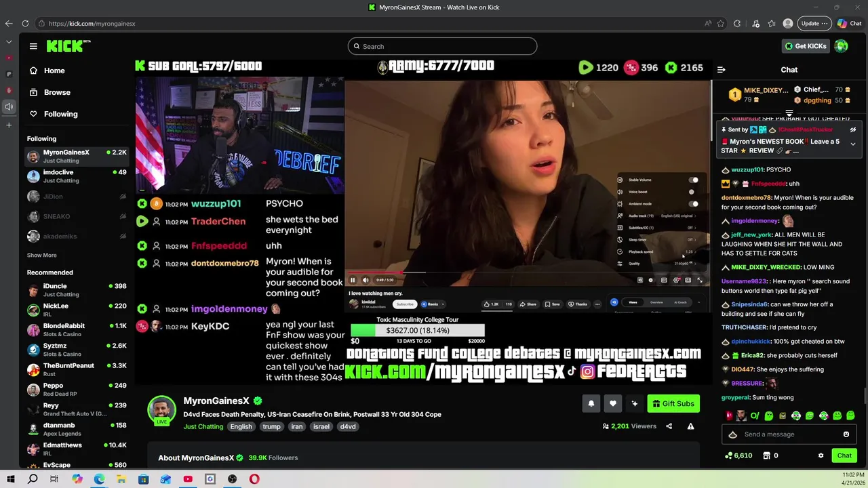Refresh the browser page
Screen dimensions: 868x488
[25, 23]
